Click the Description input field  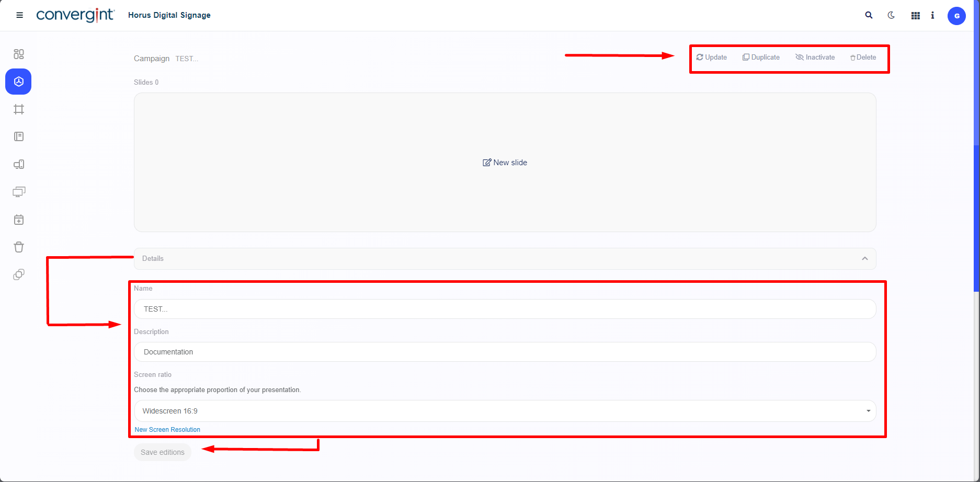click(505, 352)
